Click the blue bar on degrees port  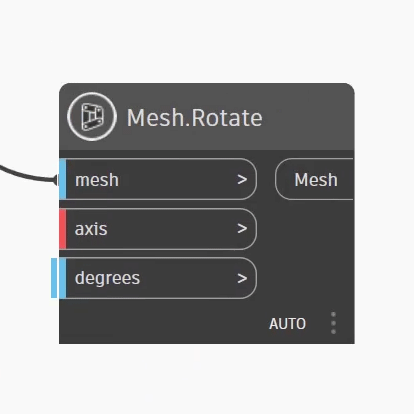point(63,278)
